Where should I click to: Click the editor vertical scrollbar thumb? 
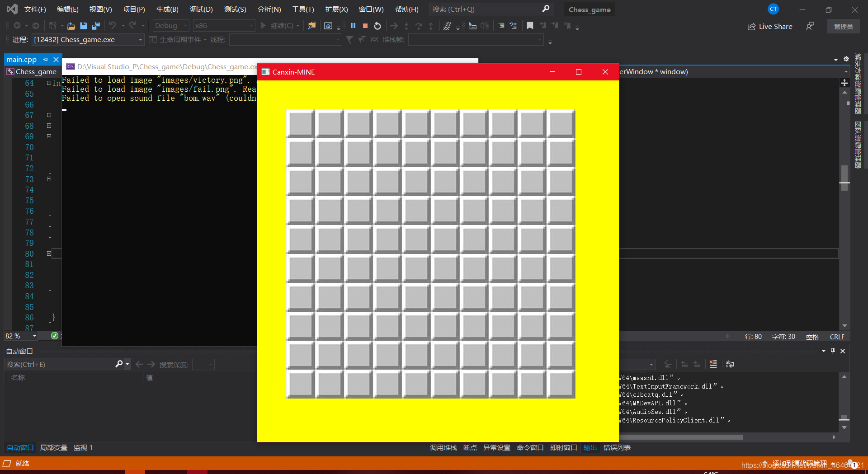point(844,178)
